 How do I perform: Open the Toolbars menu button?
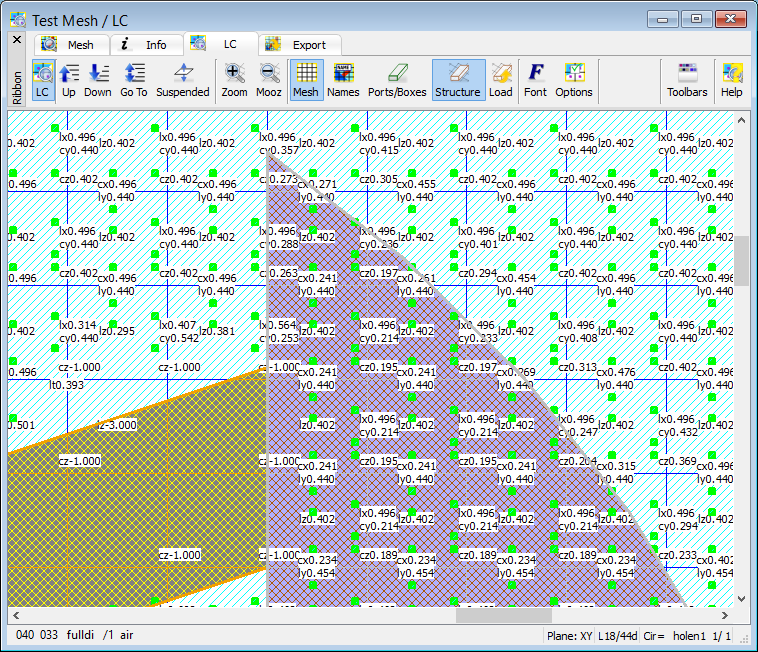pos(687,80)
